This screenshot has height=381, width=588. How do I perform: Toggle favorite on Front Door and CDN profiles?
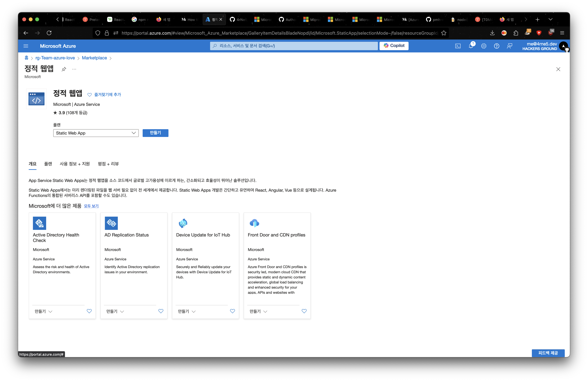tap(304, 311)
